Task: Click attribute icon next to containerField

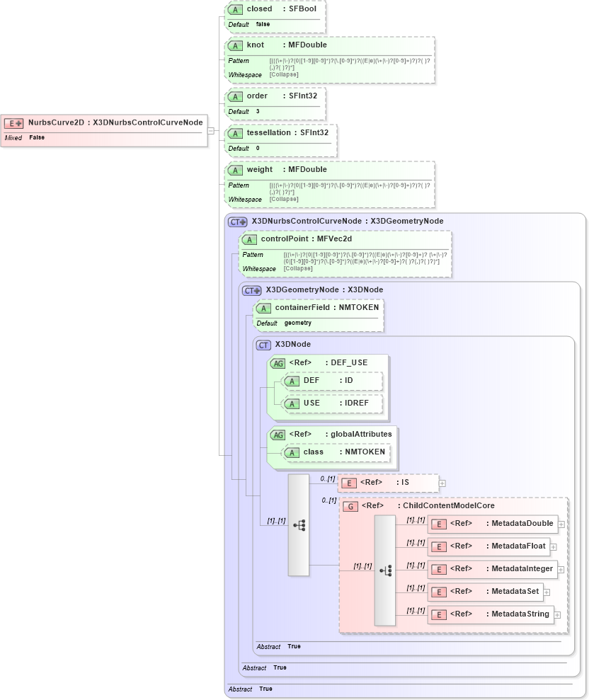Action: pos(264,308)
